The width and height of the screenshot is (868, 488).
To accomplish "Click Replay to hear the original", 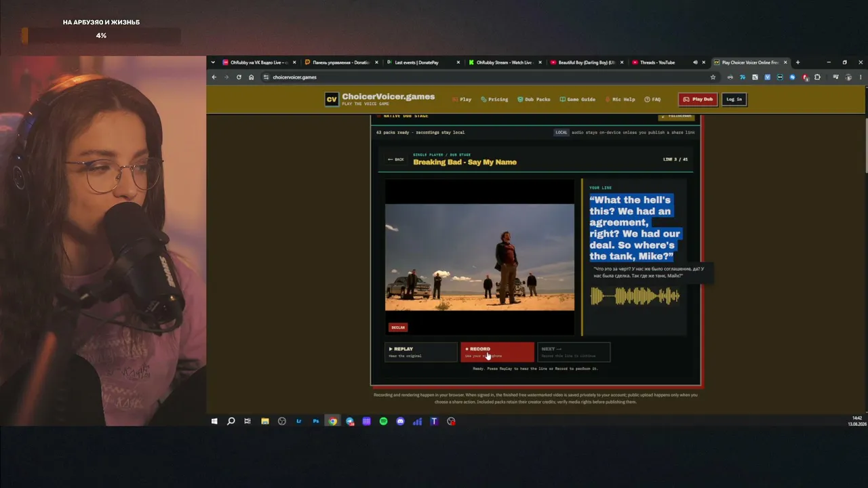I will 421,352.
